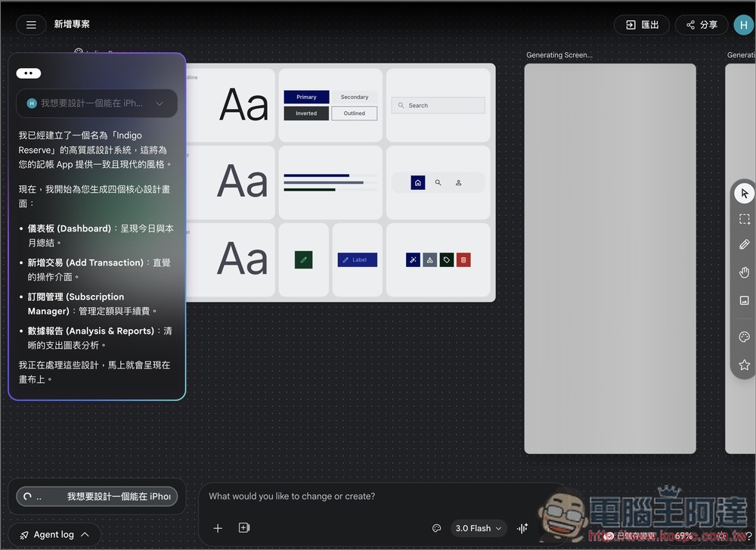Open the hamburger menu at top left
This screenshot has width=756, height=550.
tap(31, 25)
